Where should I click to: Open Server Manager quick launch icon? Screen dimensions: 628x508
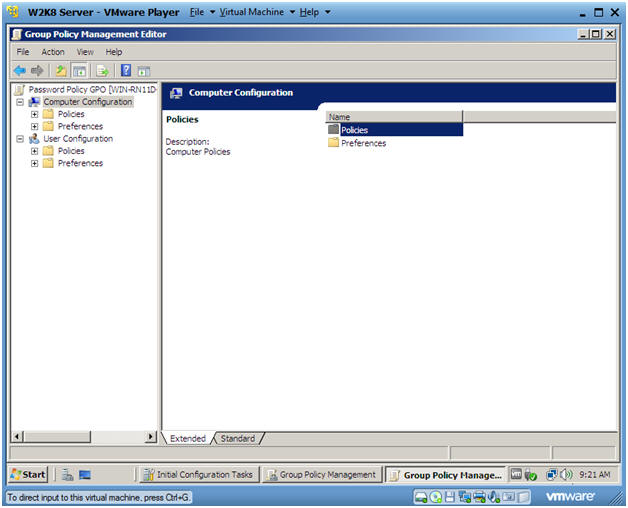(x=67, y=475)
